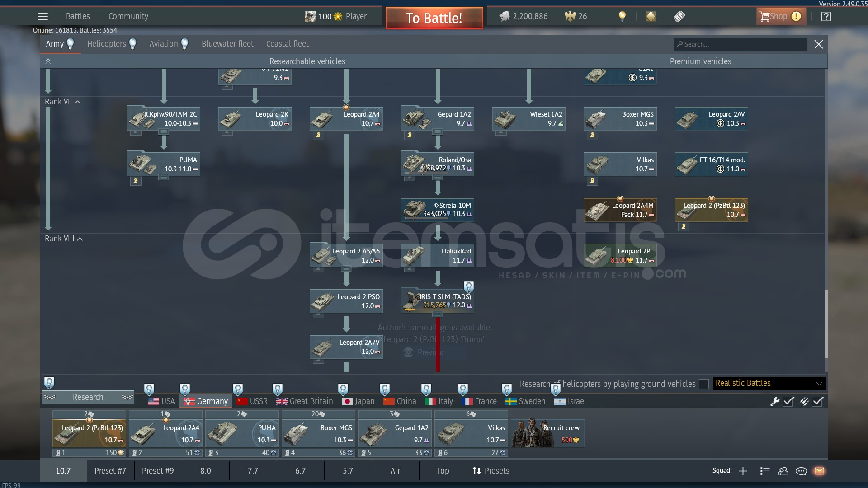
Task: Switch to the Aviation tab
Action: (164, 44)
